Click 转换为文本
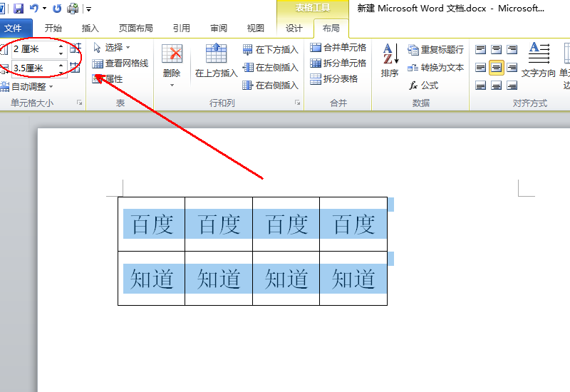 435,67
